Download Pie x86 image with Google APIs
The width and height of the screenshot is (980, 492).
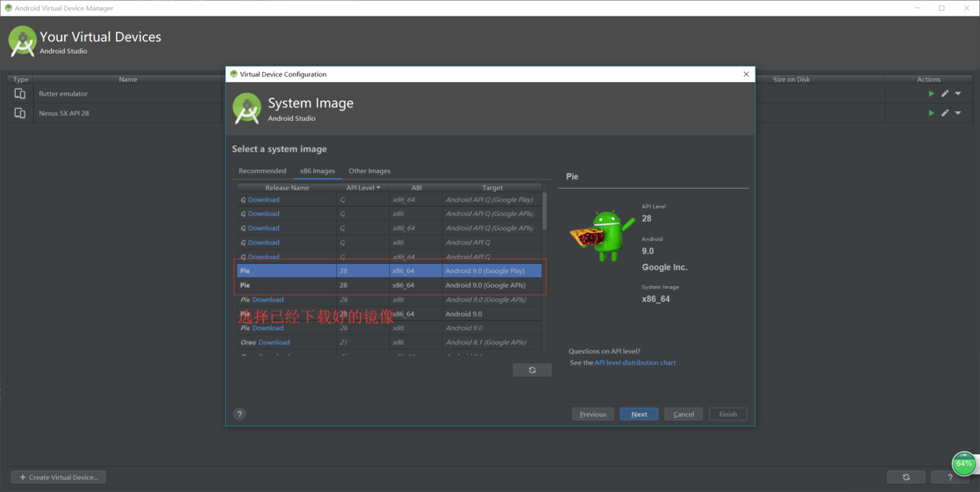(268, 299)
